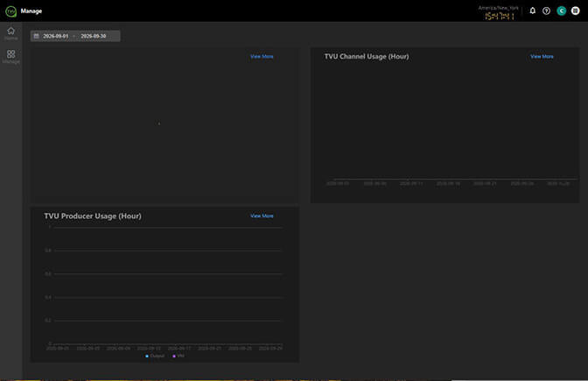Click the TVU Channel Usage (Hour) title
Viewport: 588px width, 381px height.
pos(367,57)
